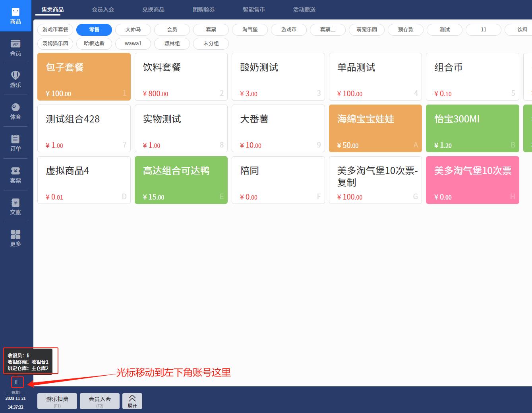The height and width of the screenshot is (413, 532).
Task: Select the 会员 category pill
Action: tap(172, 30)
